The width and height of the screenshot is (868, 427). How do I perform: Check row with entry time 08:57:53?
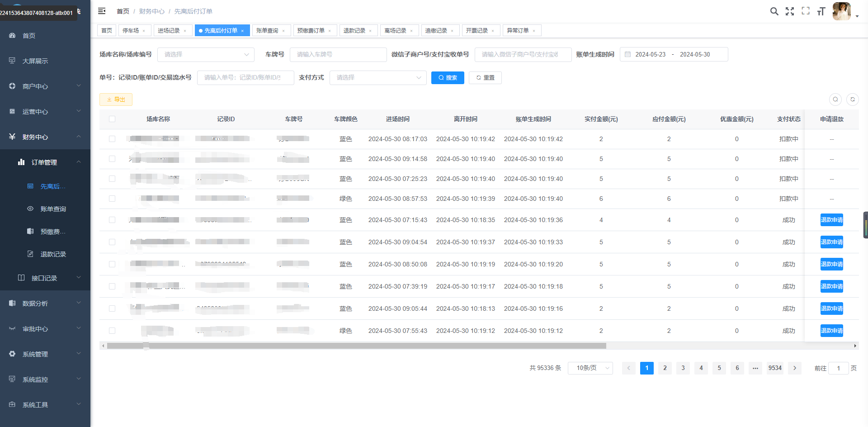112,199
